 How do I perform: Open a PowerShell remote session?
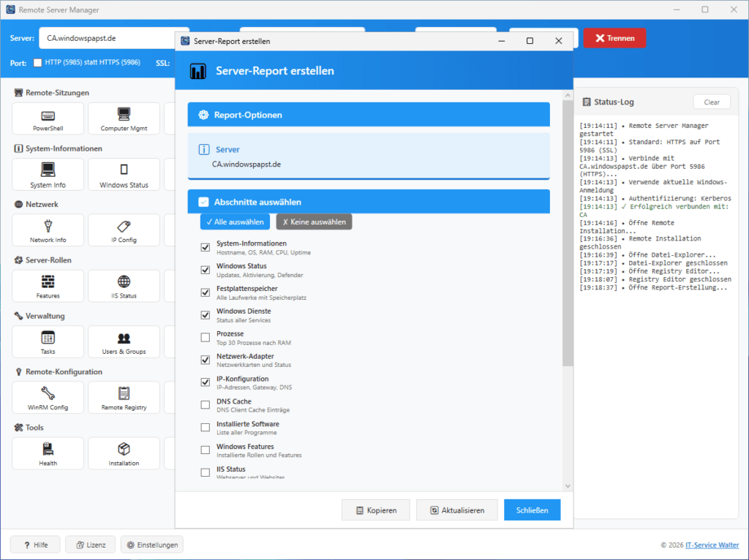pos(47,118)
